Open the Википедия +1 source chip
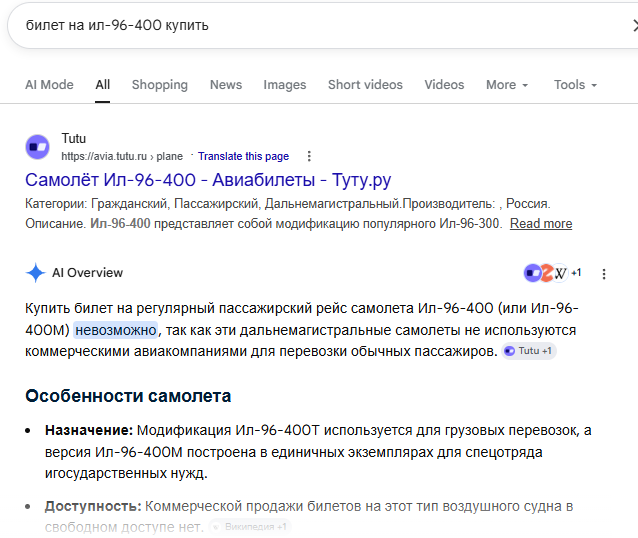The height and width of the screenshot is (538, 638). pos(250,527)
